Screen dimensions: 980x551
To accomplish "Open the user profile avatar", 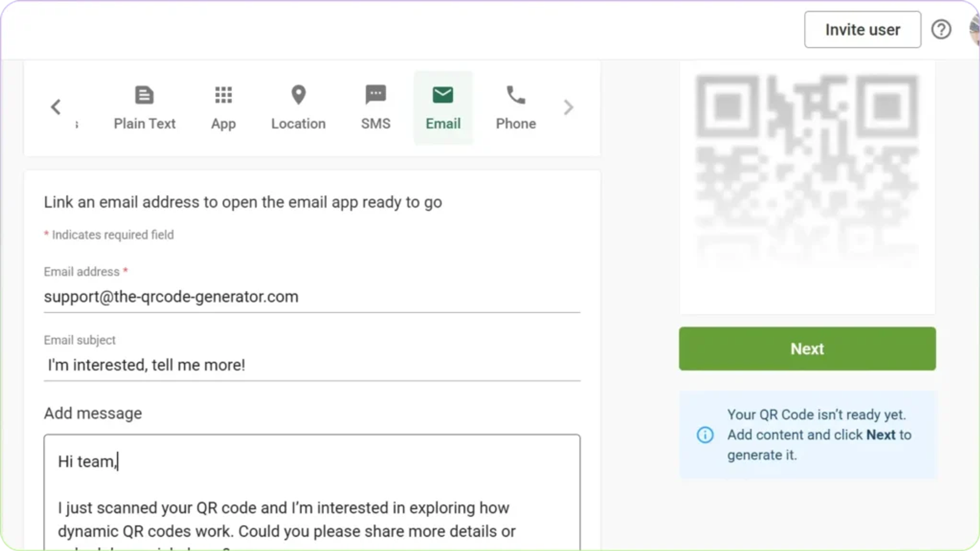I will (x=974, y=30).
